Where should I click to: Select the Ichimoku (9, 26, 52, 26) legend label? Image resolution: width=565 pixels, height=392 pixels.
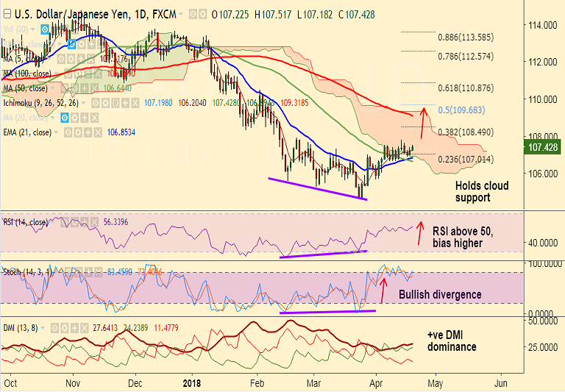click(x=41, y=103)
